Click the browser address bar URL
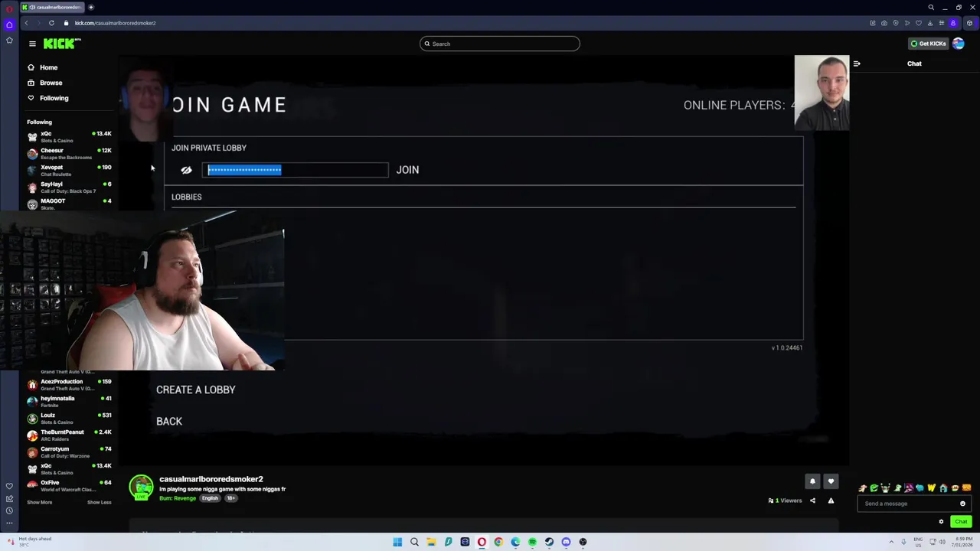The image size is (980, 551). point(115,23)
